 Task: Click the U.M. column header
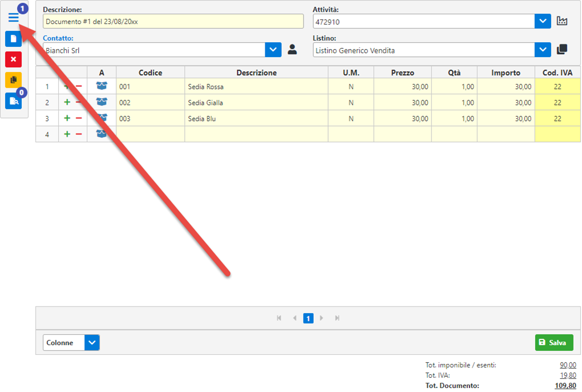pyautogui.click(x=351, y=72)
